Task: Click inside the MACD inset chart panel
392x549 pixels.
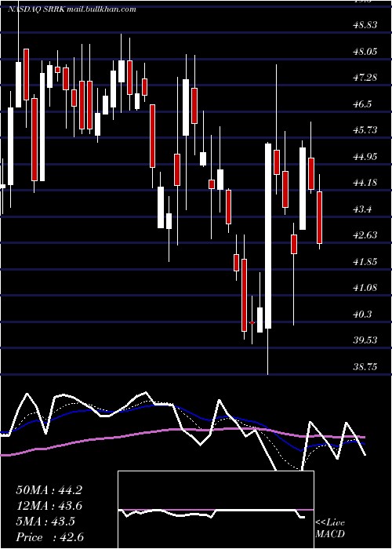Action: 216,510
